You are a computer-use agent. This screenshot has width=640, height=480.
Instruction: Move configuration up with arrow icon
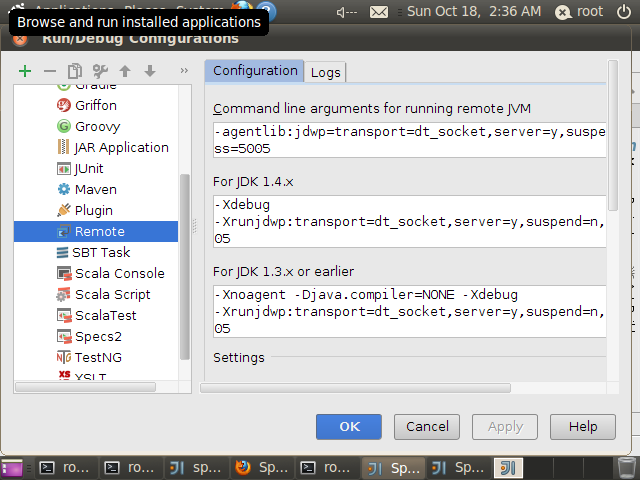tap(125, 71)
